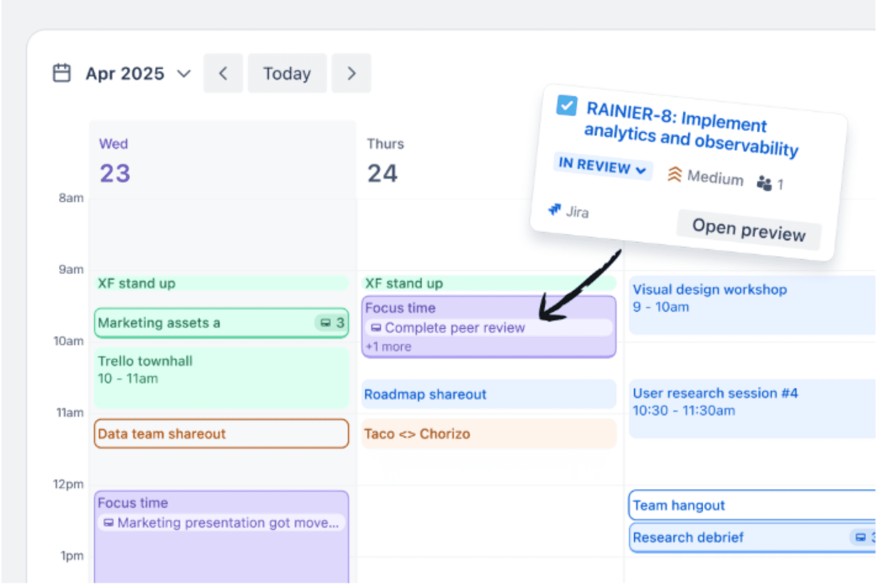
Task: Open the Team hangout event
Action: (752, 505)
